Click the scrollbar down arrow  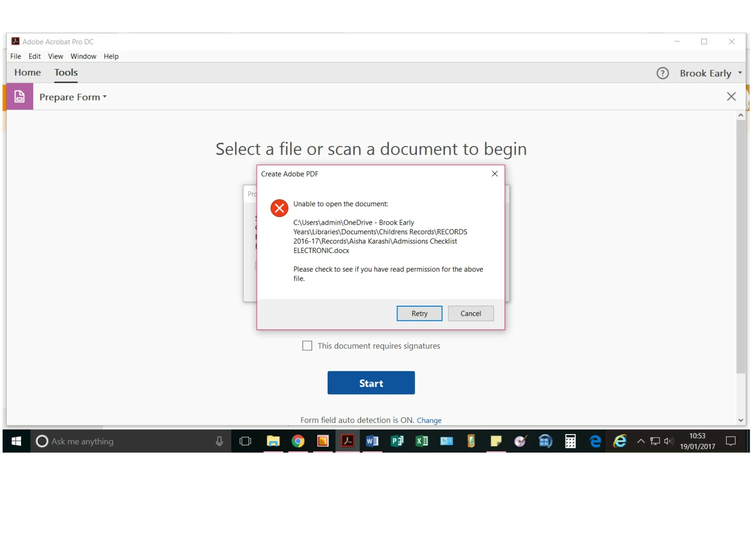pos(740,420)
